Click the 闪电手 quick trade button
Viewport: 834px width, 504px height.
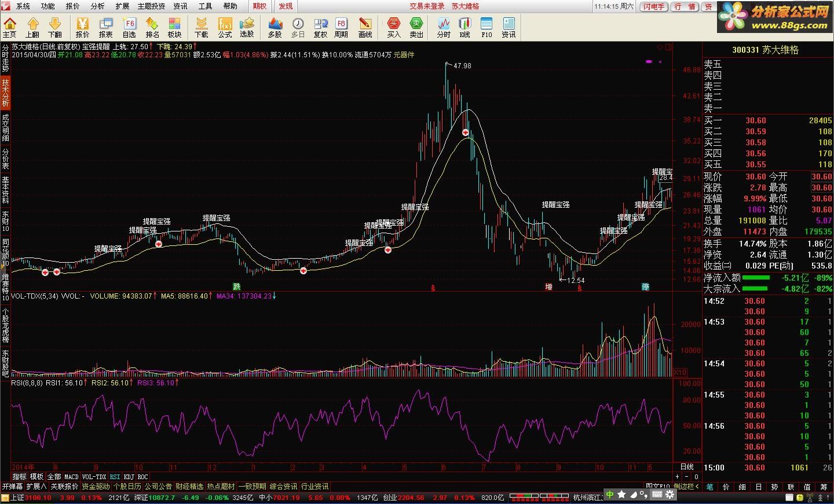point(654,6)
